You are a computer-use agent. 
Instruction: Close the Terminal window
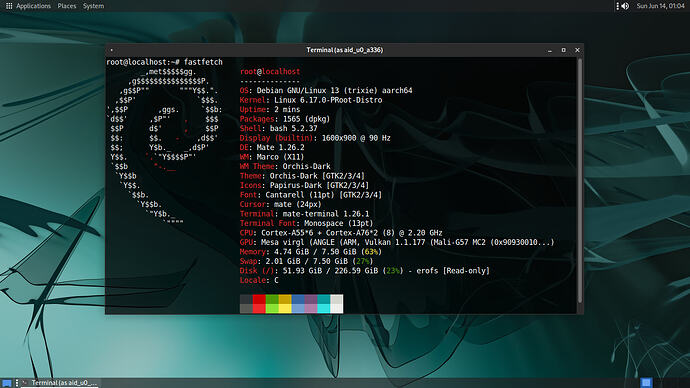577,50
